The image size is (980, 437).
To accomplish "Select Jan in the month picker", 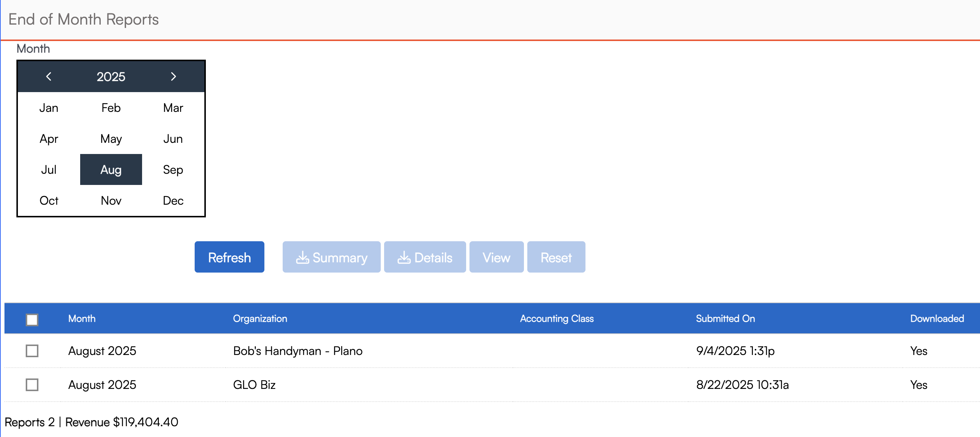I will (49, 108).
